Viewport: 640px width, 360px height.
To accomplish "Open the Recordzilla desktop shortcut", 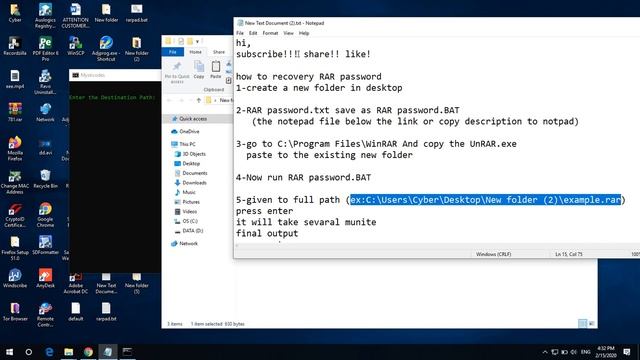I will point(15,45).
